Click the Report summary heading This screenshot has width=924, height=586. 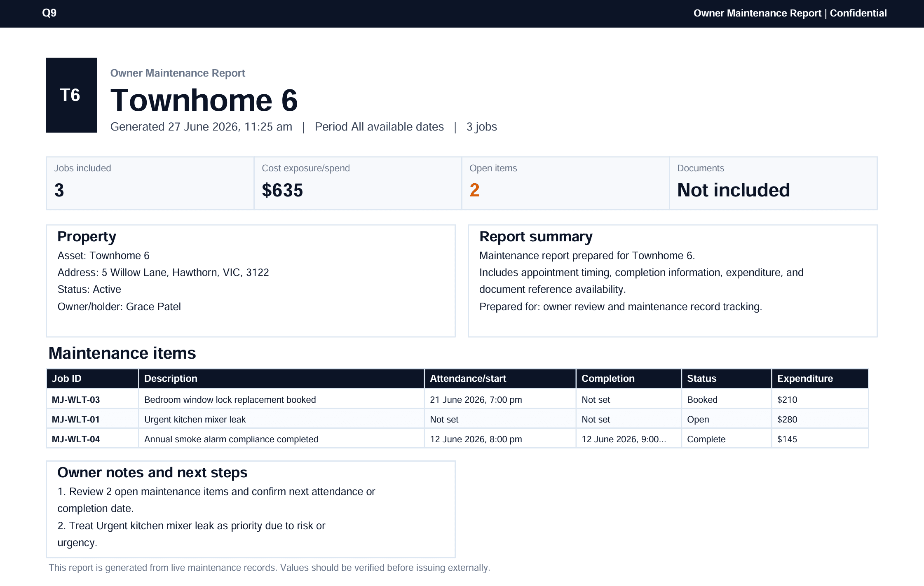tap(536, 237)
